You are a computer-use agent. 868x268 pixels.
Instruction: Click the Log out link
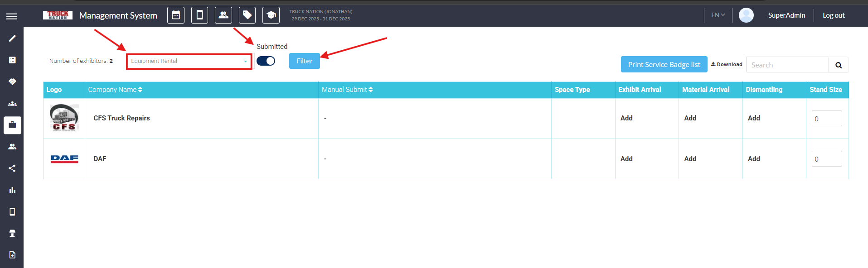tap(834, 15)
